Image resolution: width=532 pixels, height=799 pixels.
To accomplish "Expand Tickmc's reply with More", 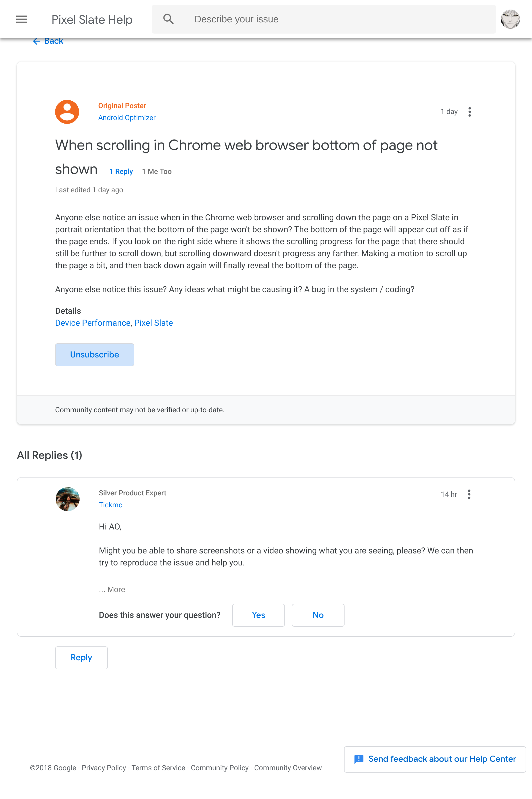I will tap(112, 589).
